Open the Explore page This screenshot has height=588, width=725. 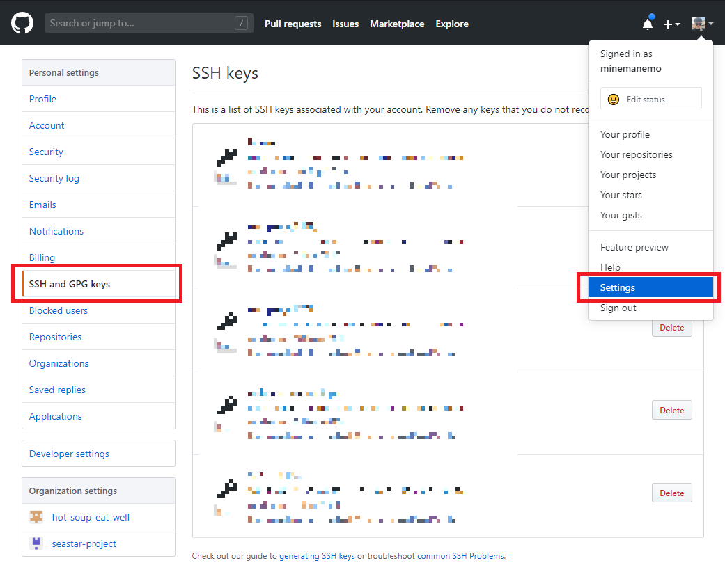pos(452,24)
